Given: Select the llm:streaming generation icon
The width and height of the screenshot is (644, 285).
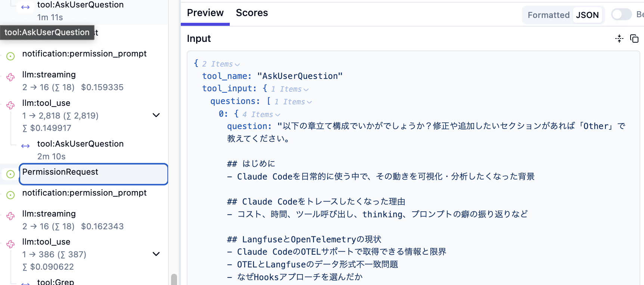Looking at the screenshot, I should click(10, 77).
